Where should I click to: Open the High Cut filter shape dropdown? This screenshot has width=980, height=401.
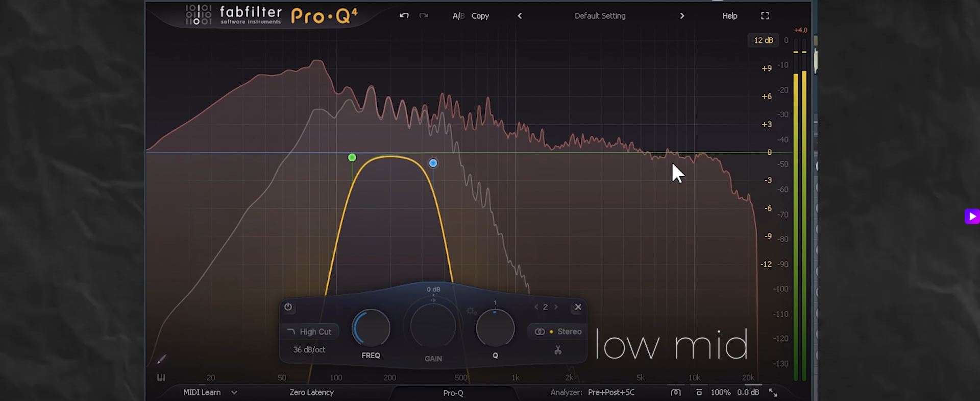click(309, 332)
